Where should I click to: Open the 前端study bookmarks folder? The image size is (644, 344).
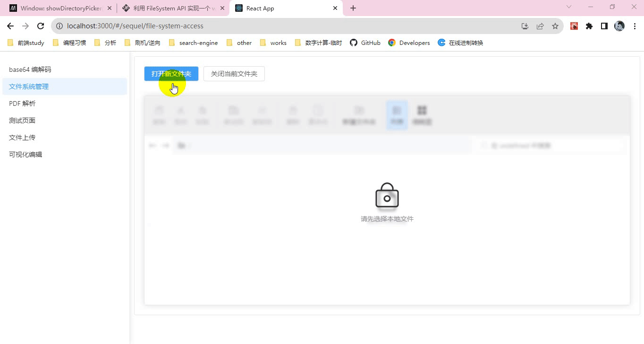(x=25, y=43)
